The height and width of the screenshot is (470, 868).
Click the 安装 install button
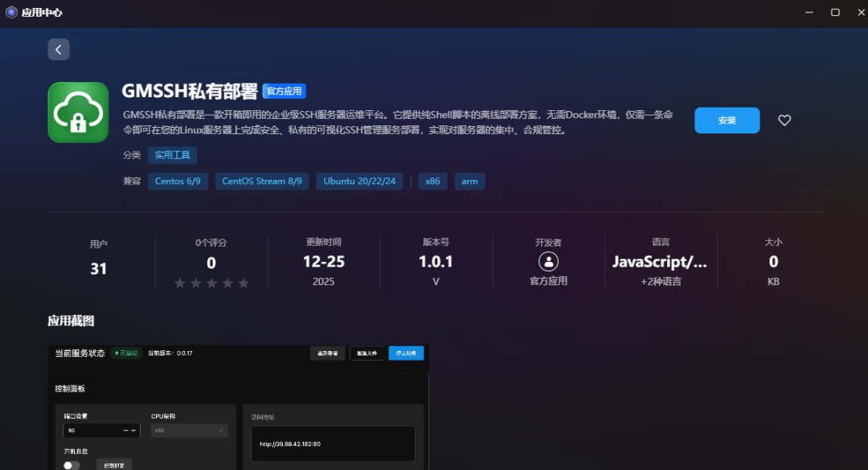click(727, 121)
